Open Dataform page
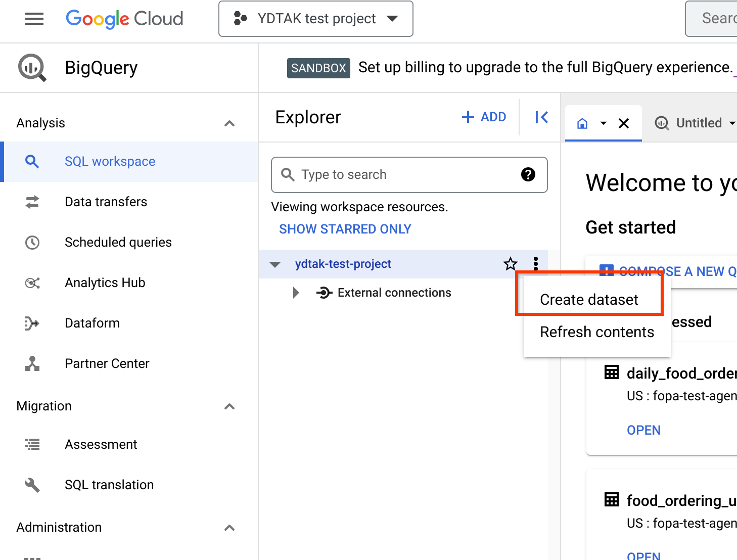Image resolution: width=737 pixels, height=560 pixels. pyautogui.click(x=92, y=323)
